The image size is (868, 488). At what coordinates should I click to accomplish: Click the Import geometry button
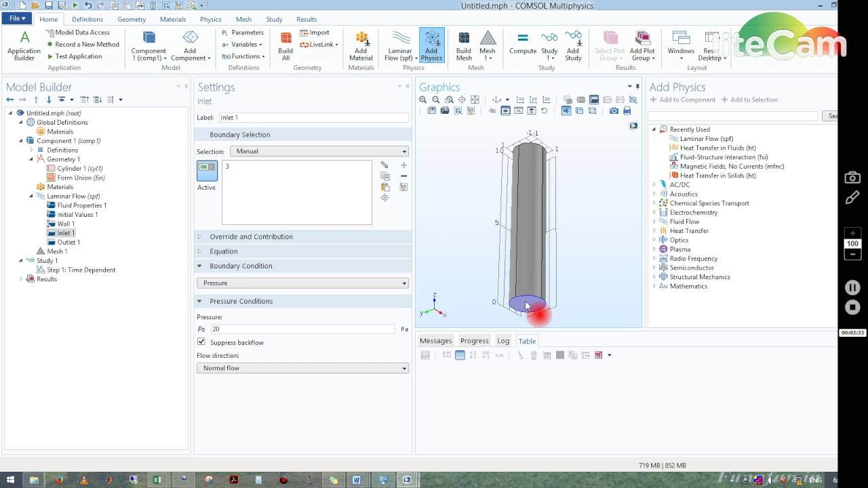coord(315,32)
